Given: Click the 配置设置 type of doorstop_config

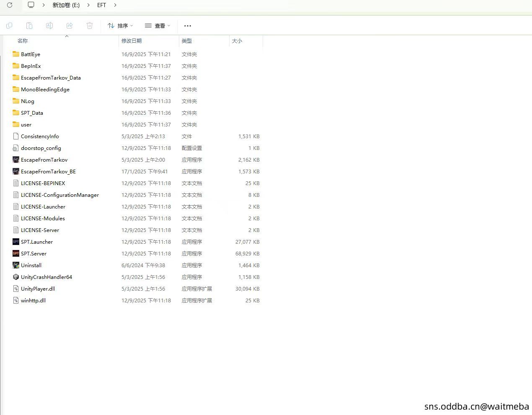Looking at the screenshot, I should 192,148.
